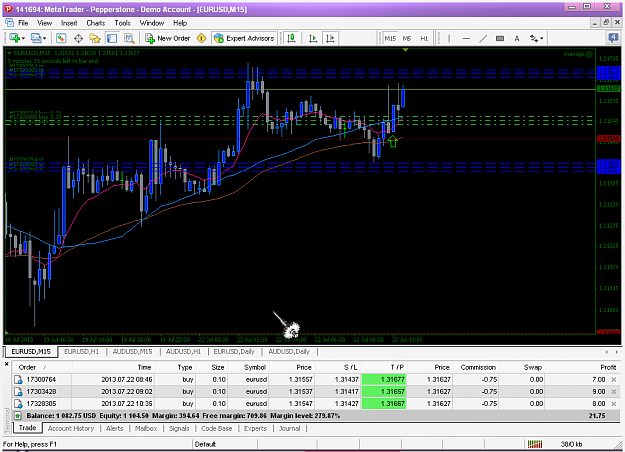This screenshot has width=625, height=452.
Task: Open the View menu
Action: [44, 23]
